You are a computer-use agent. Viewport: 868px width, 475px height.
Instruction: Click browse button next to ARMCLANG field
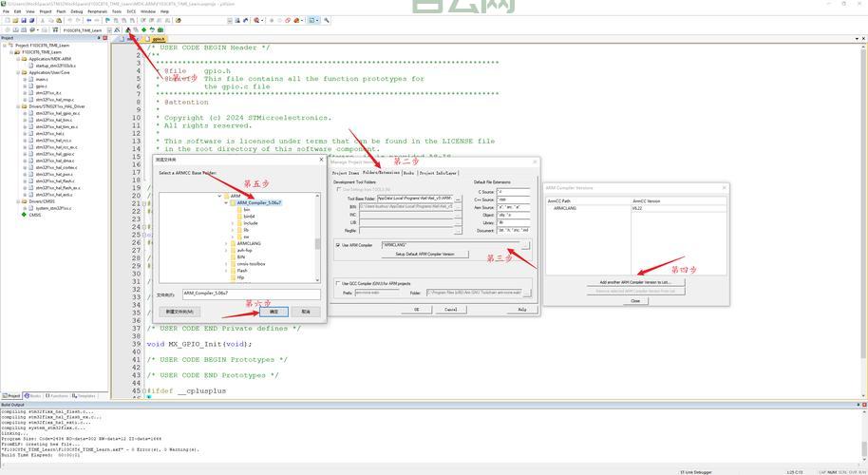click(525, 245)
